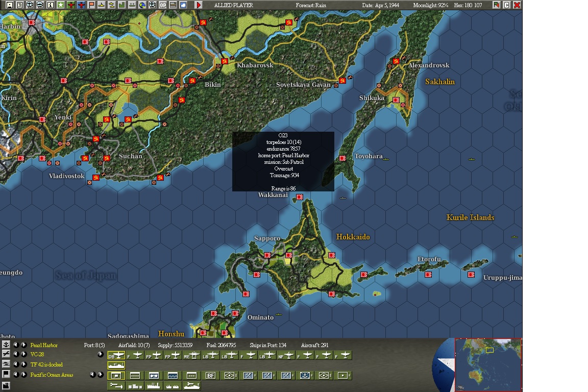
Task: Go to previous air group before VC-28
Action: (16, 354)
